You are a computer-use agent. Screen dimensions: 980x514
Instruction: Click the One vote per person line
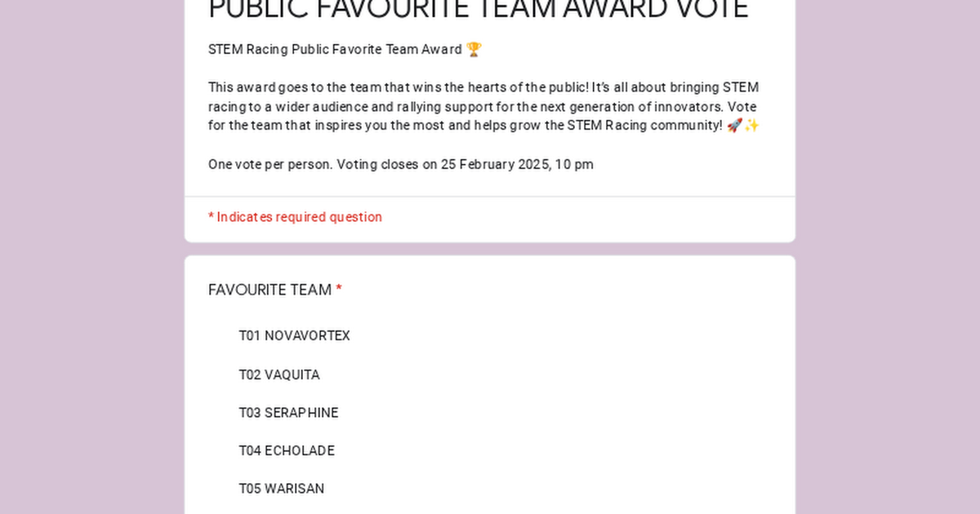(x=401, y=164)
